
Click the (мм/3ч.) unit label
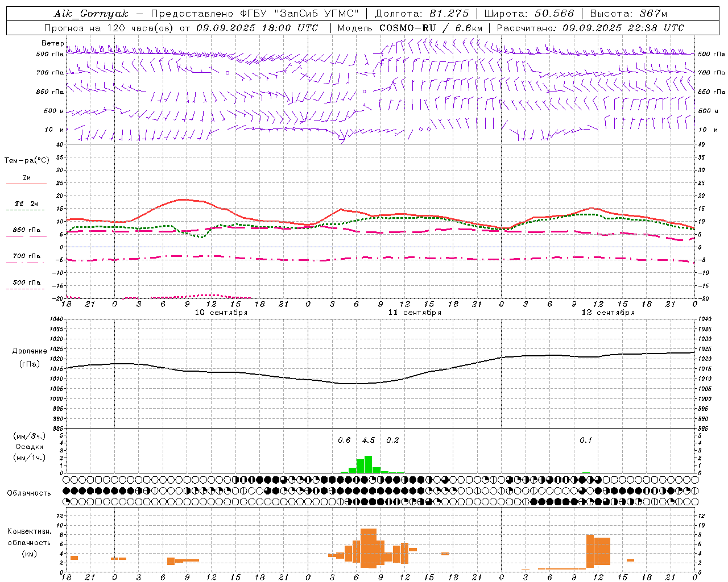tap(30, 436)
